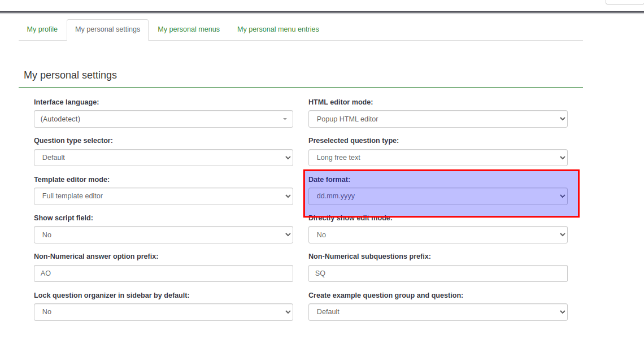Screen dimensions: 644x361
Task: Open the My profile tab
Action: (42, 29)
